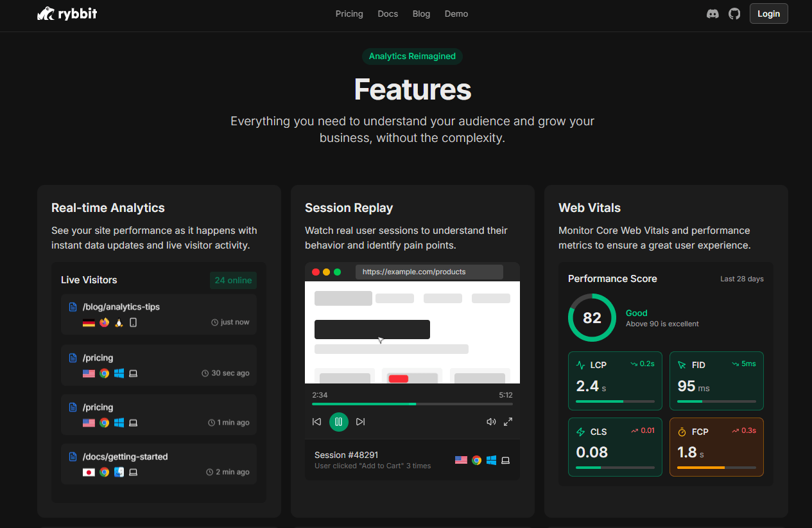The image size is (812, 528).
Task: Click the rybbit logo in the header
Action: [67, 13]
